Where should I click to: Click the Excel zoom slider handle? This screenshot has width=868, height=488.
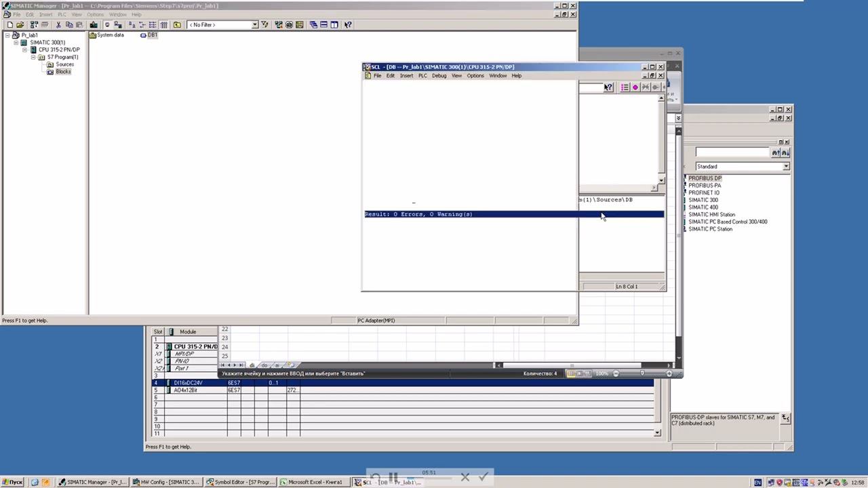coord(642,373)
